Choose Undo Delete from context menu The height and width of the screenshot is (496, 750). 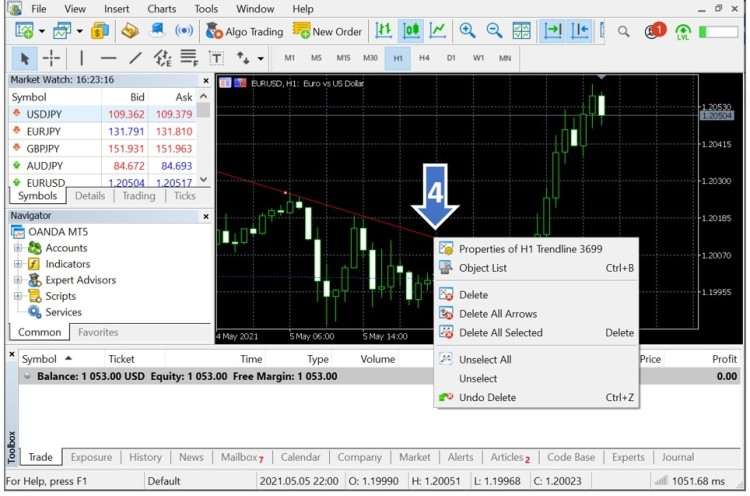pyautogui.click(x=488, y=397)
